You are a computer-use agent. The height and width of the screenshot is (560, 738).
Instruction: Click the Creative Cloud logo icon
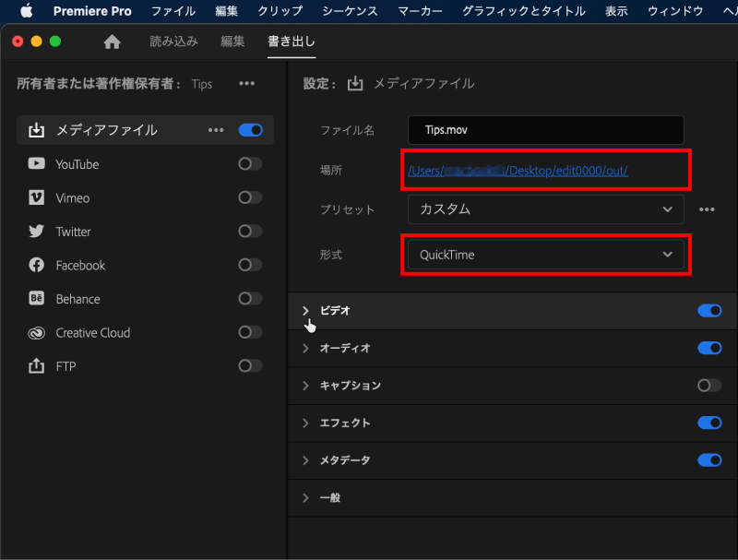(36, 333)
